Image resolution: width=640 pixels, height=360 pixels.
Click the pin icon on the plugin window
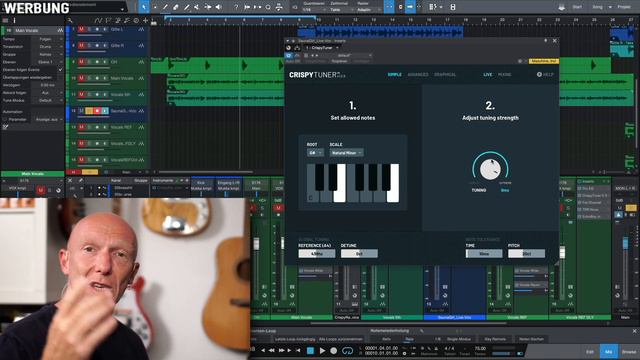point(545,40)
